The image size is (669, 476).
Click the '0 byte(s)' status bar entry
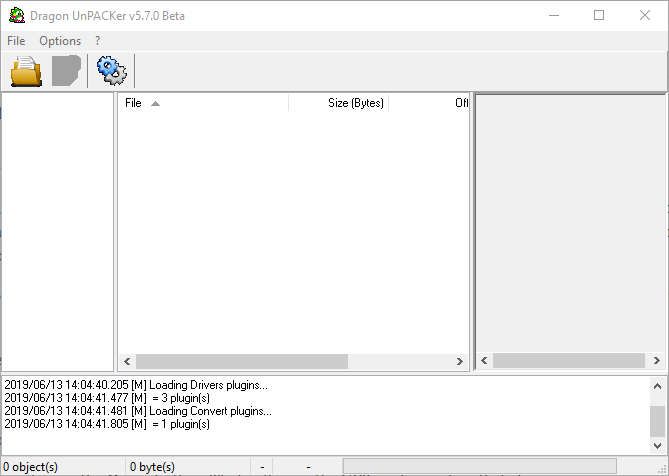click(152, 467)
